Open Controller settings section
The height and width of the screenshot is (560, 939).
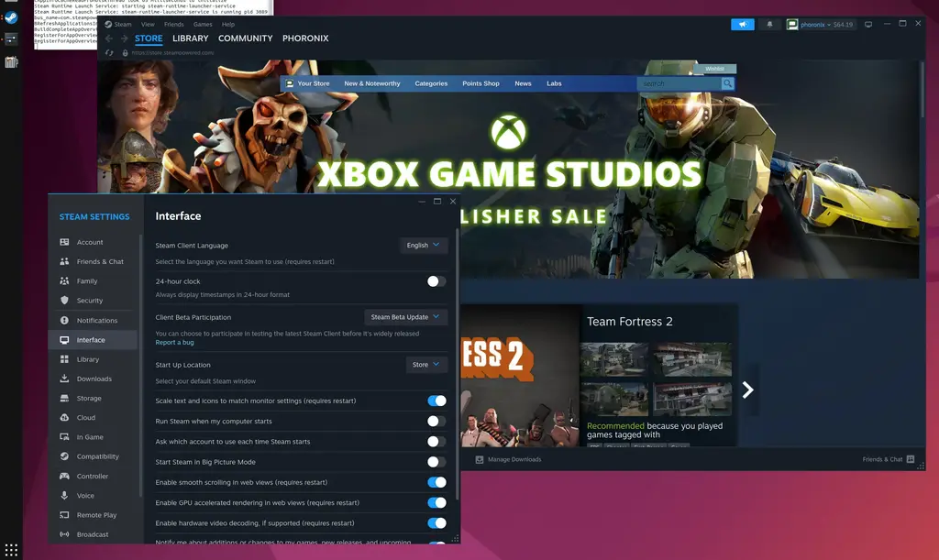click(x=93, y=477)
